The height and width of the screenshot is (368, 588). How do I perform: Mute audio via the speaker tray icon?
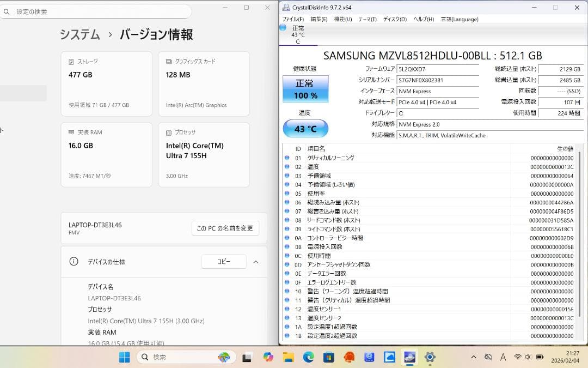(x=527, y=357)
